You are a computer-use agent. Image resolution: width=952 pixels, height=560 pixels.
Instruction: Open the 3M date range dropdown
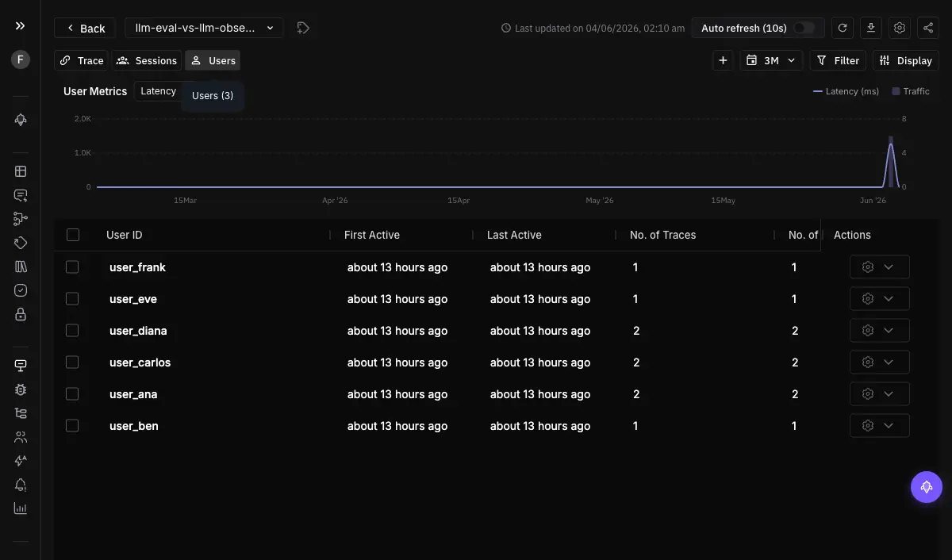pyautogui.click(x=772, y=60)
